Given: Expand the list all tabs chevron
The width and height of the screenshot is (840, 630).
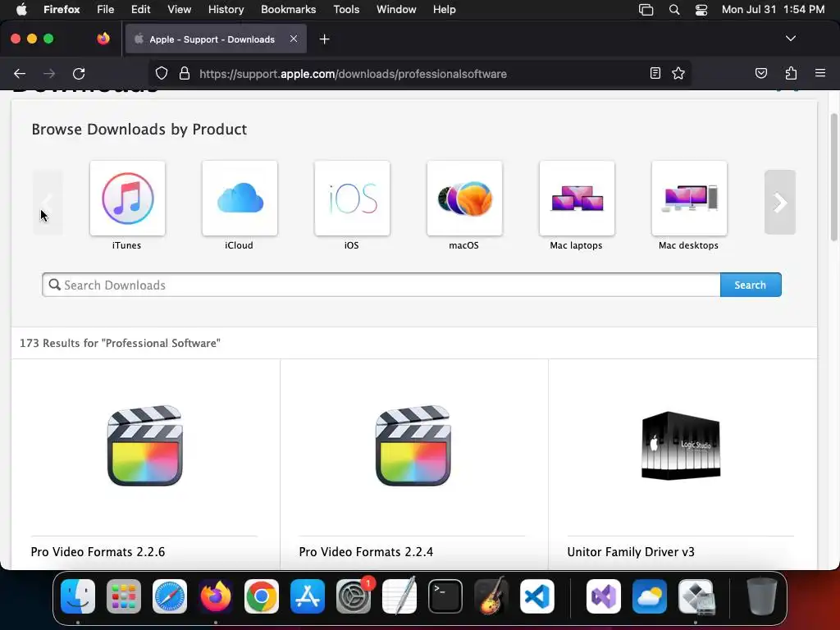Looking at the screenshot, I should [791, 39].
